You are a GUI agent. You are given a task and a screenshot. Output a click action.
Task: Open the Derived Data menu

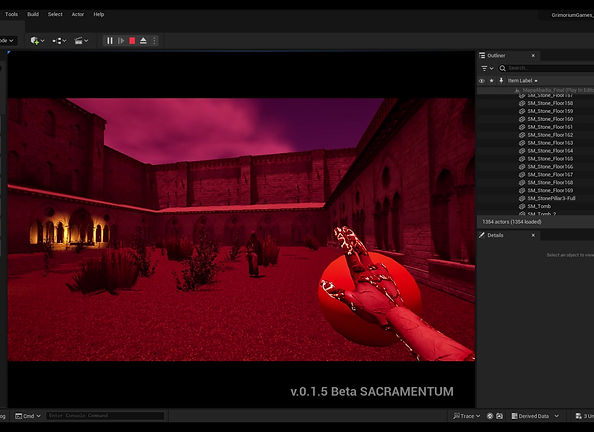pyautogui.click(x=535, y=416)
